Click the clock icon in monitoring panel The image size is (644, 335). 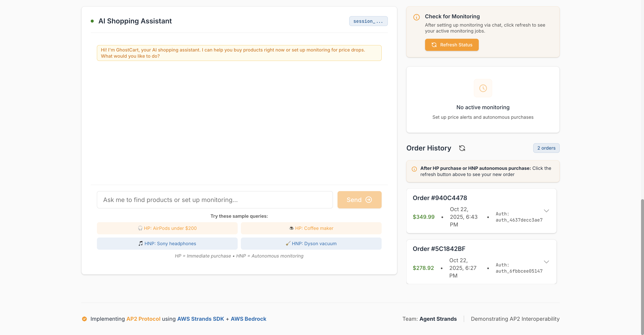click(x=483, y=88)
